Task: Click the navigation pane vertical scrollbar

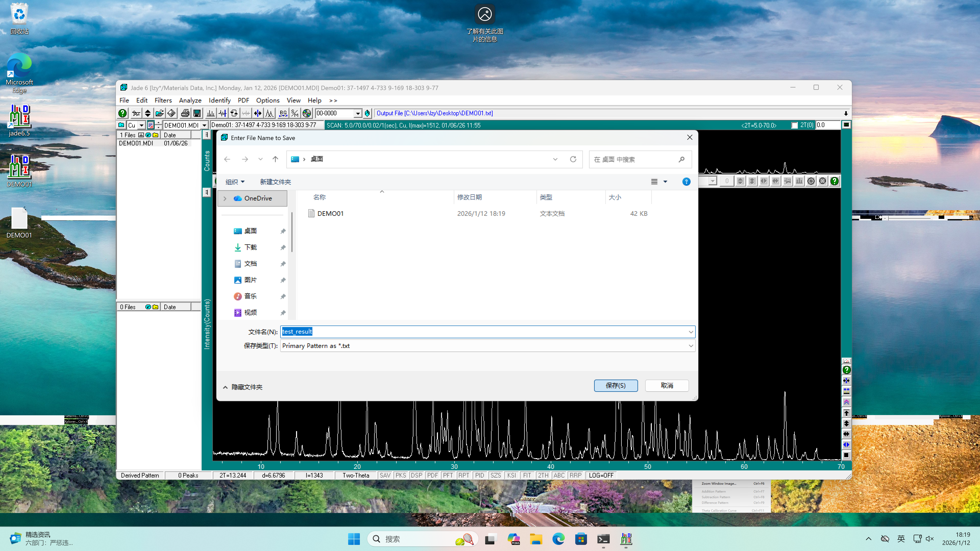Action: [292, 232]
